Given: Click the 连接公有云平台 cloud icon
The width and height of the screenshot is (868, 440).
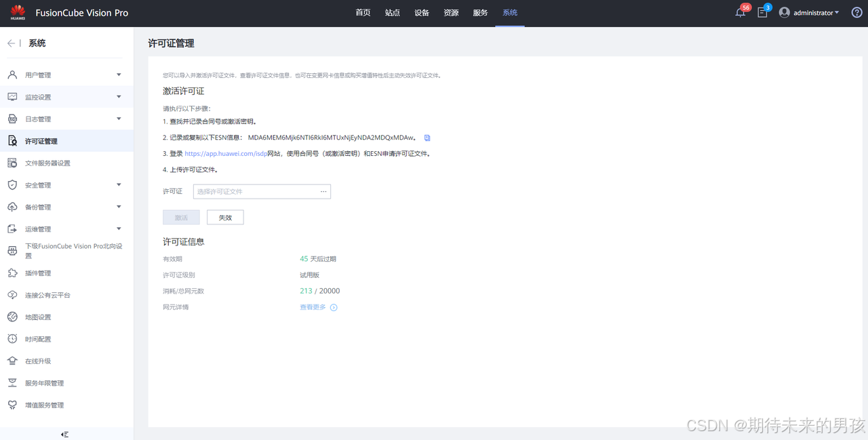Looking at the screenshot, I should (12, 295).
